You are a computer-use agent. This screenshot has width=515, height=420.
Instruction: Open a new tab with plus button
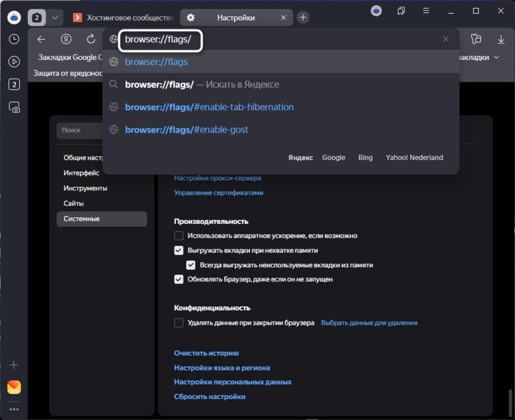pos(303,17)
